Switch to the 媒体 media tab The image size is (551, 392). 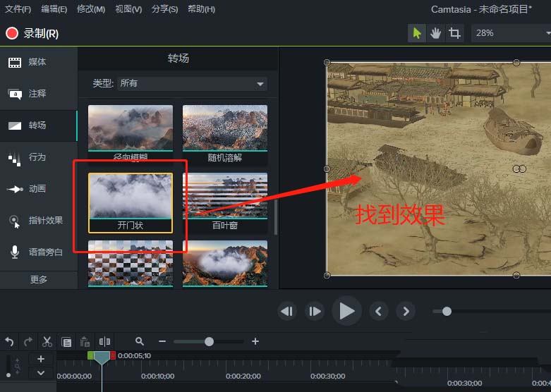point(38,62)
